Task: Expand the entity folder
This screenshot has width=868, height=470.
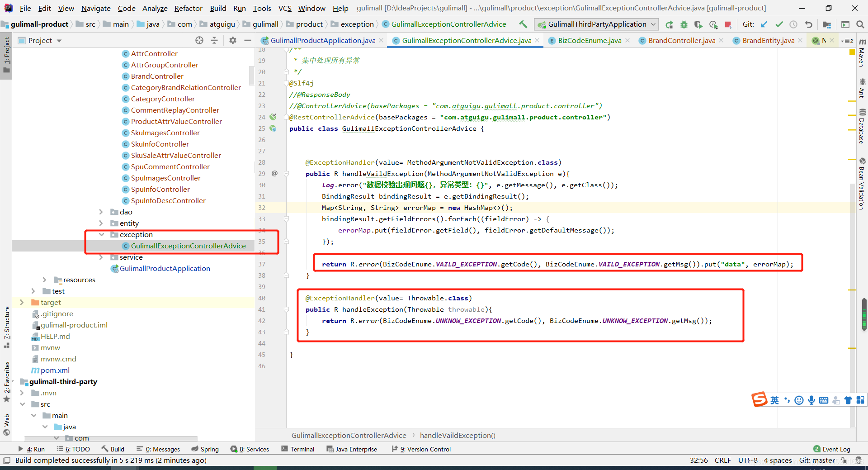Action: pyautogui.click(x=101, y=223)
